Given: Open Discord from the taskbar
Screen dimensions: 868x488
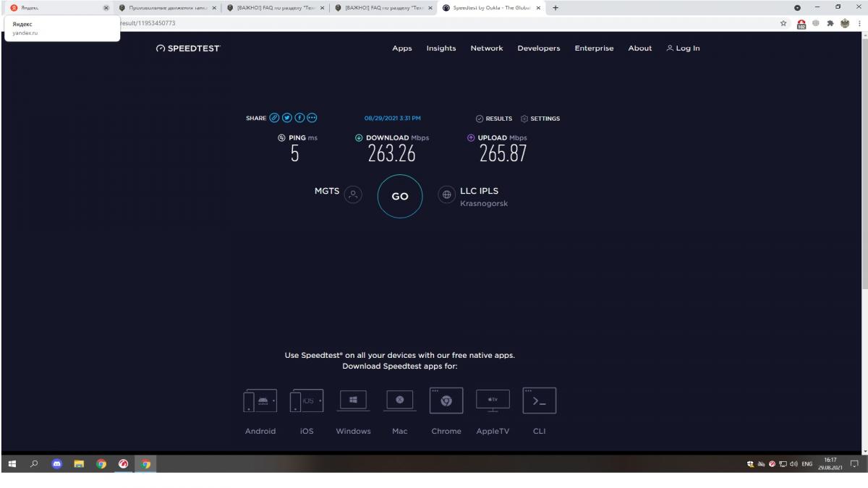Looking at the screenshot, I should tap(57, 463).
